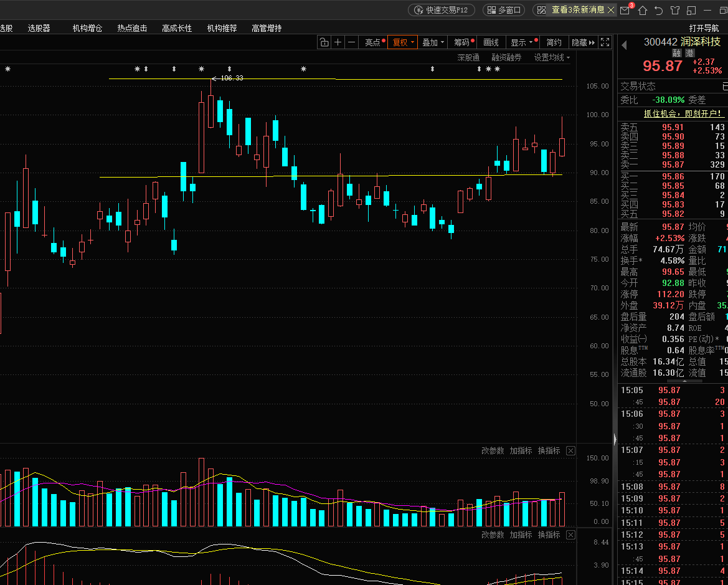Open the mail messages icon

[x=625, y=10]
